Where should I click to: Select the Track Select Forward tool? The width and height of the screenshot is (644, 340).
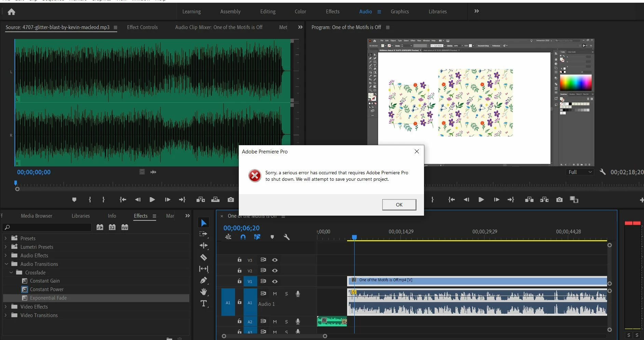204,234
